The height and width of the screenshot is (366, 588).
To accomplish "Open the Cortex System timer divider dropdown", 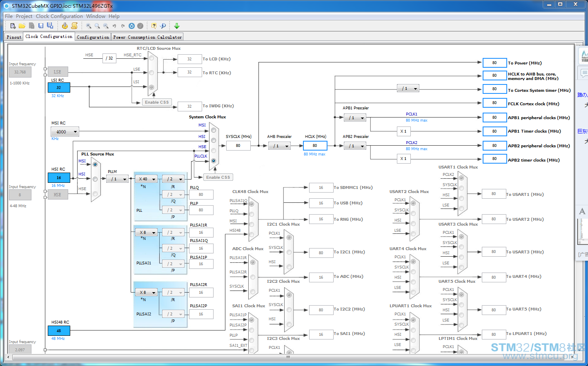I will [x=408, y=89].
